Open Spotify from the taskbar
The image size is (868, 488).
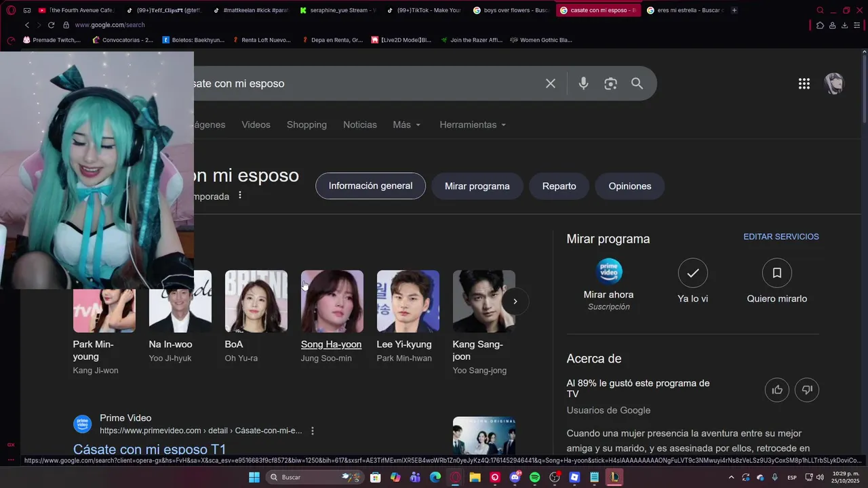click(x=534, y=477)
